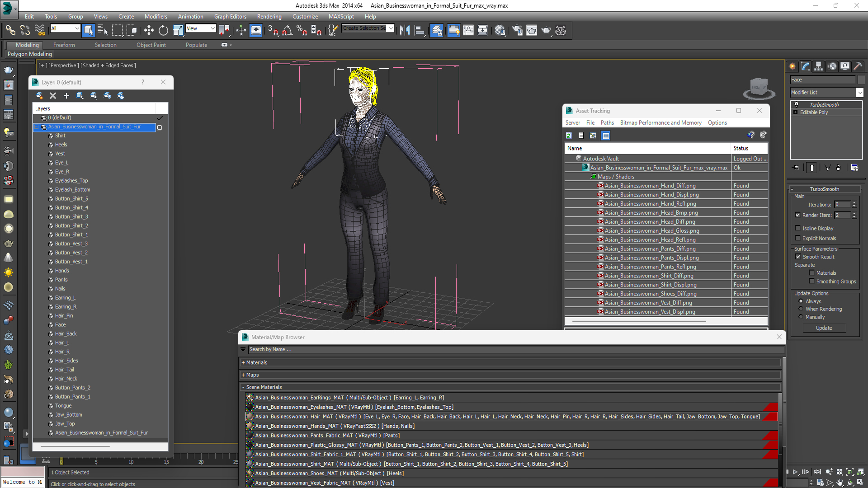The height and width of the screenshot is (488, 868).
Task: Switch Asset Tracking to table view icon
Action: pyautogui.click(x=605, y=135)
